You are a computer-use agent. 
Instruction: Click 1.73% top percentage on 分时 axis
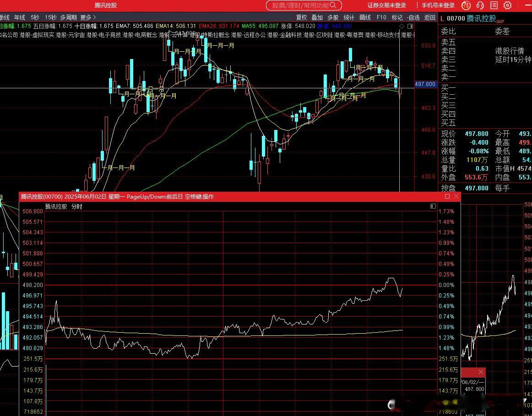click(x=446, y=211)
